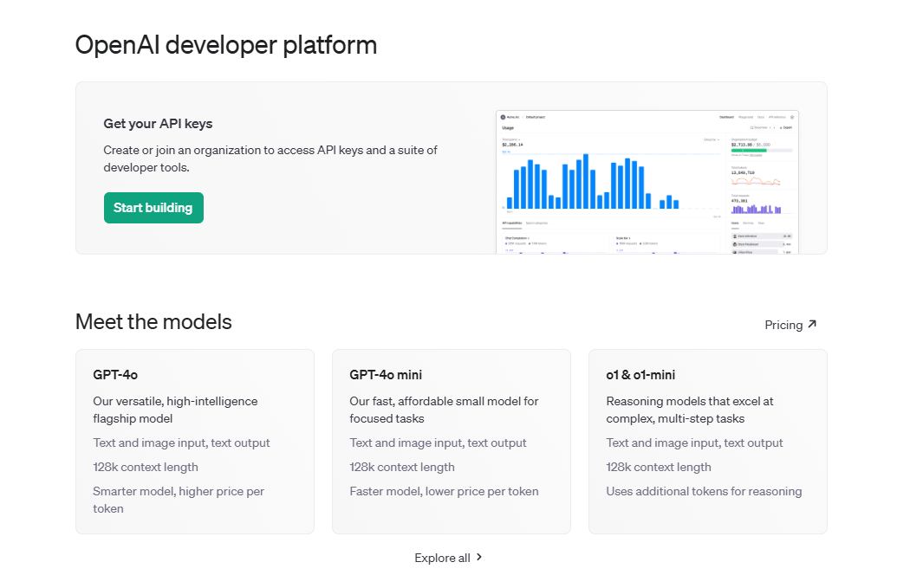Click the chevron beside Explore all
Screen dimensions: 910x588
pyautogui.click(x=478, y=558)
